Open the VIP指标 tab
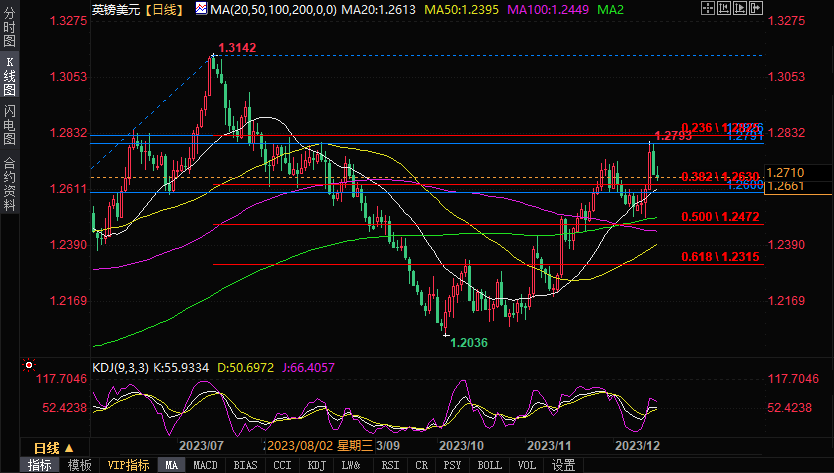 pyautogui.click(x=128, y=465)
